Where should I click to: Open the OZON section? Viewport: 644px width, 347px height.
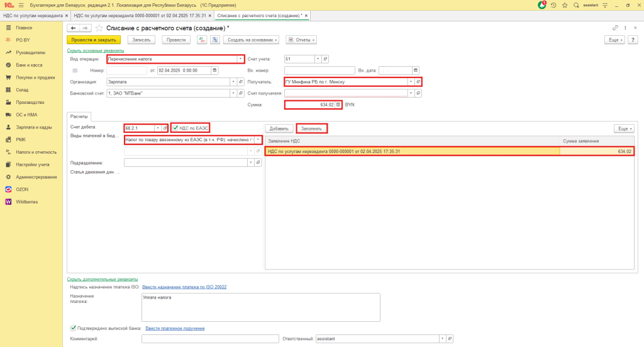point(22,190)
